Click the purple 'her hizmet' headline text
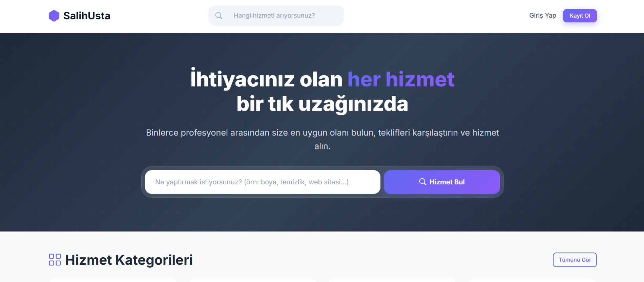 click(401, 79)
